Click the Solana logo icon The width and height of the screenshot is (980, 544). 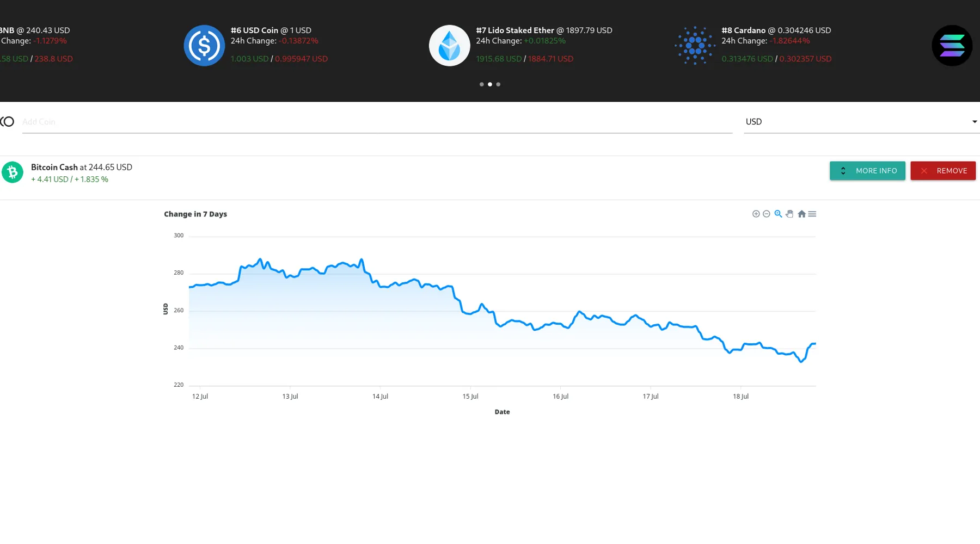pyautogui.click(x=952, y=46)
